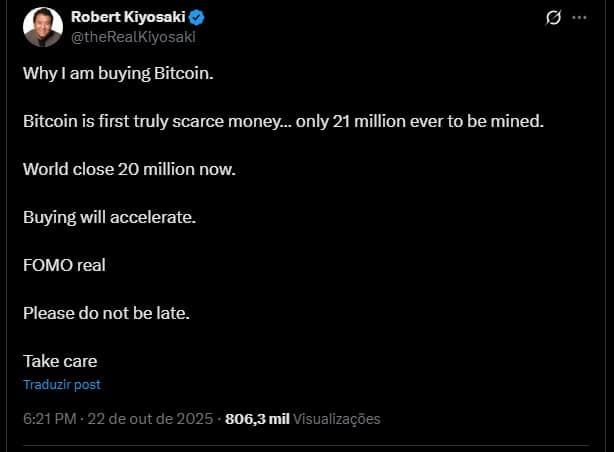This screenshot has width=614, height=452.
Task: Click the 806,3 mil views count
Action: point(257,419)
